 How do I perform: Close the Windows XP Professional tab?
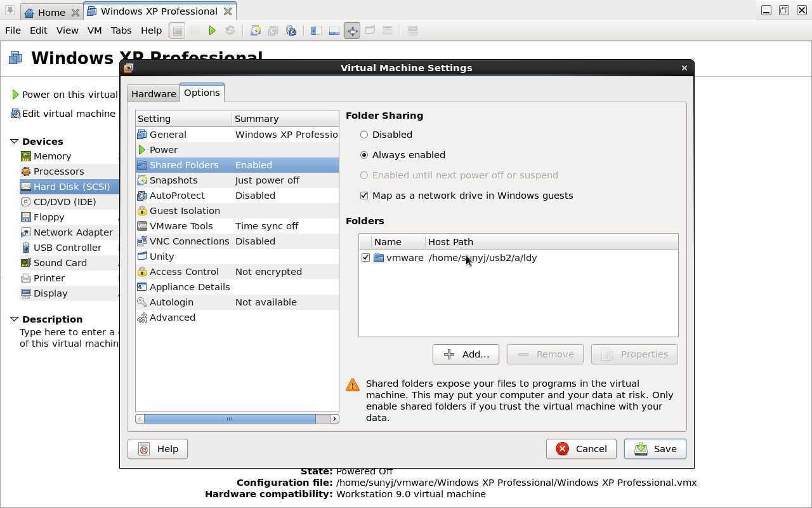pos(228,11)
